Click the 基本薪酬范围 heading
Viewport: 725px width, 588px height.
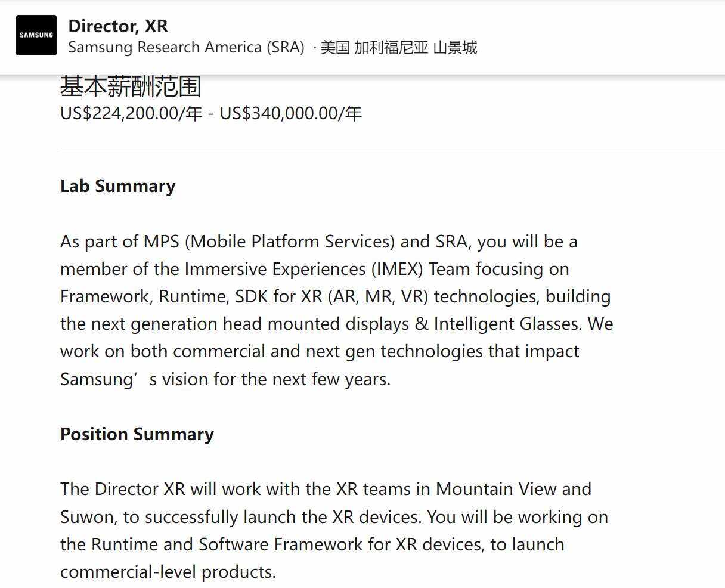[x=131, y=87]
